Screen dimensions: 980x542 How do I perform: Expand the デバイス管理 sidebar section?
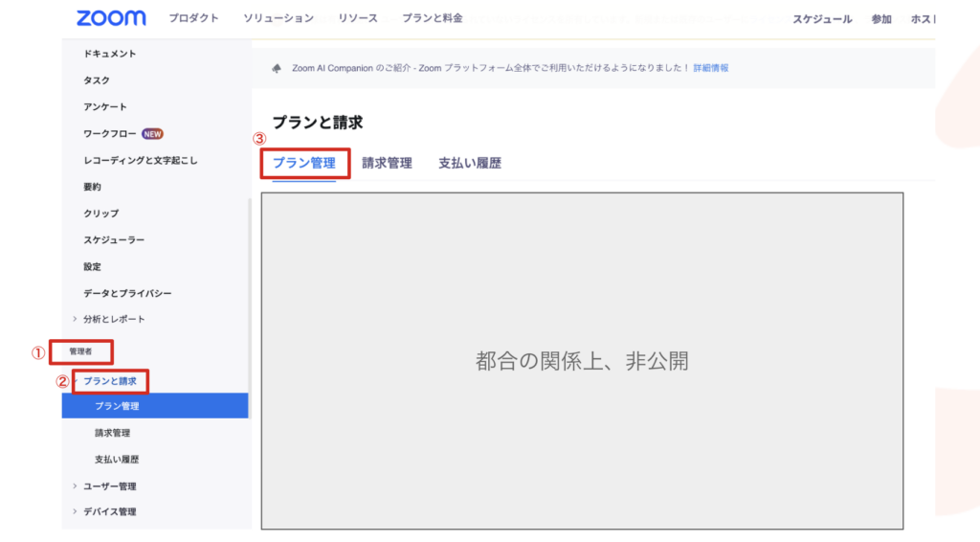pos(76,511)
